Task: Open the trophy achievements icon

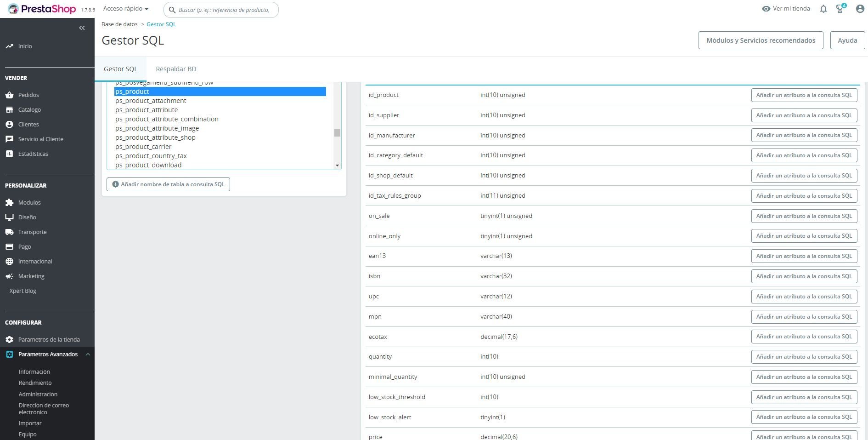Action: pos(840,9)
